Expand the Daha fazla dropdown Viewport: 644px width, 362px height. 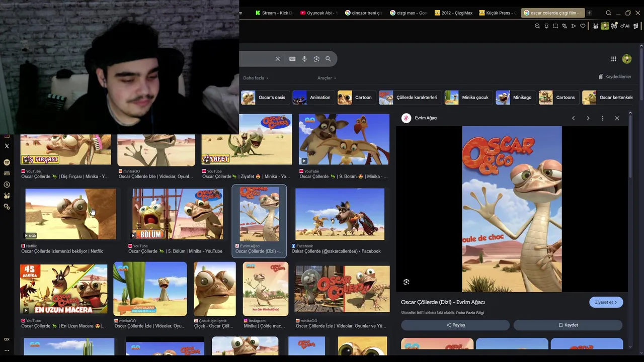tap(256, 78)
